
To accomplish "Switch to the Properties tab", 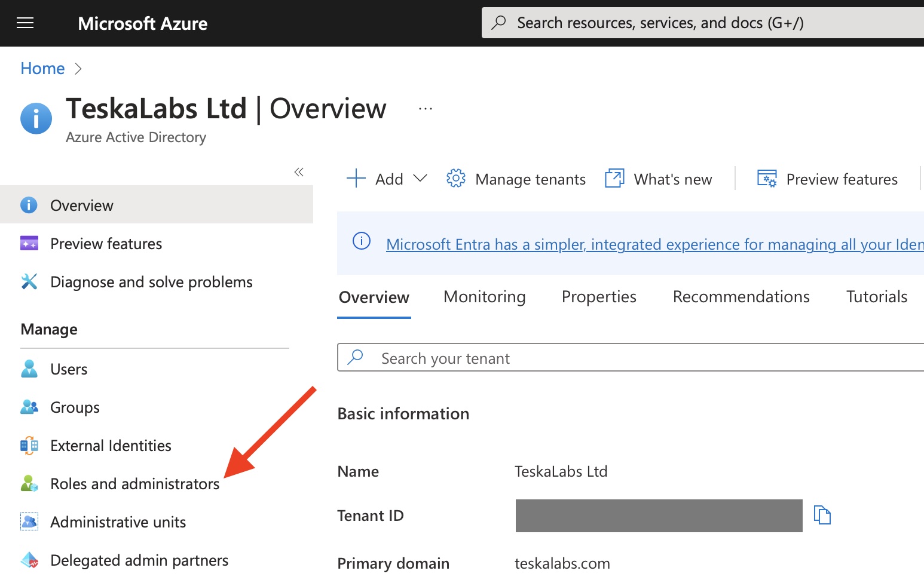I will click(x=599, y=297).
